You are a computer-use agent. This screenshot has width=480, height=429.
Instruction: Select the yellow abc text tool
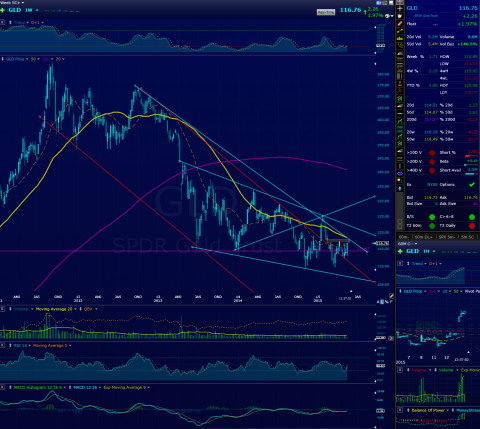tap(400, 38)
